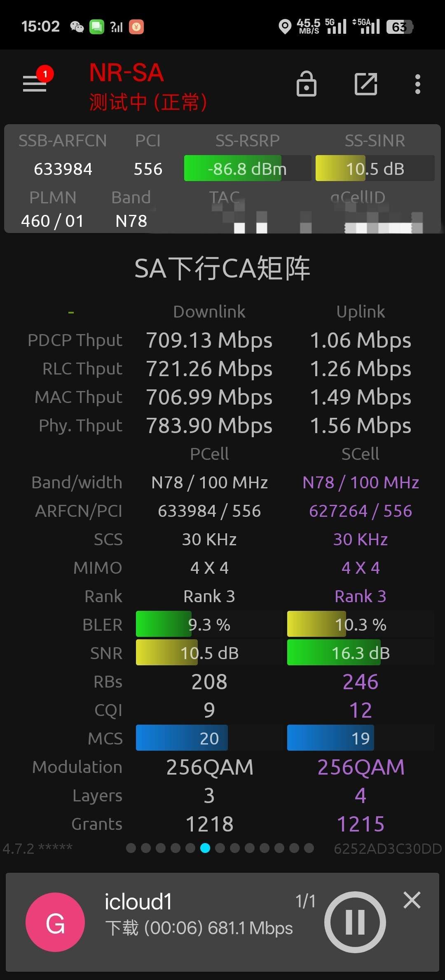Tap the lock icon in the header
The height and width of the screenshot is (980, 445).
pyautogui.click(x=307, y=84)
